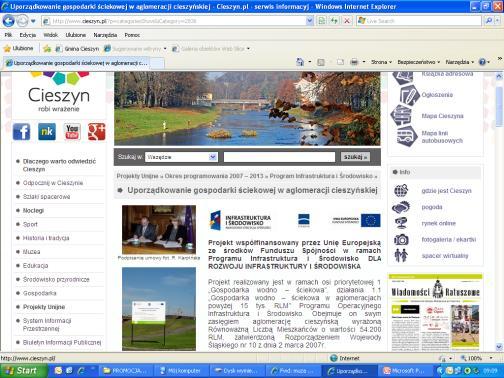Click the search magnifier icon in Live Search
The height and width of the screenshot is (378, 504).
(x=489, y=21)
